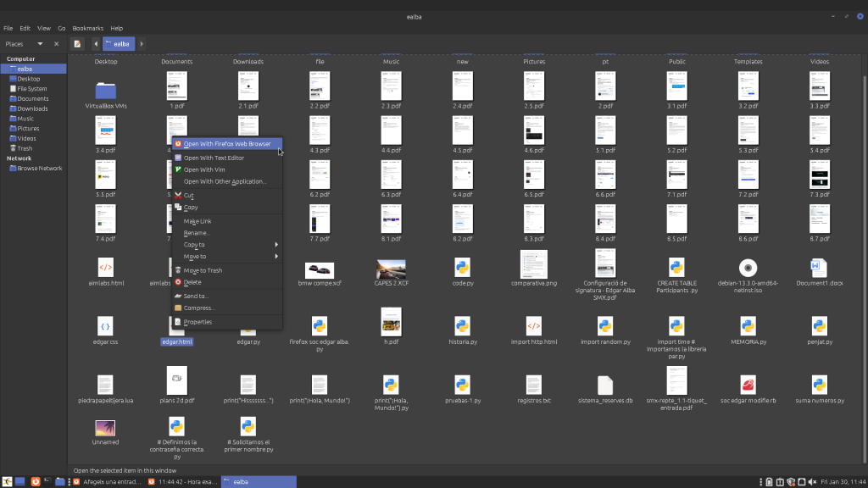This screenshot has height=488, width=868.
Task: Go back using the path left arrow
Action: pos(96,43)
